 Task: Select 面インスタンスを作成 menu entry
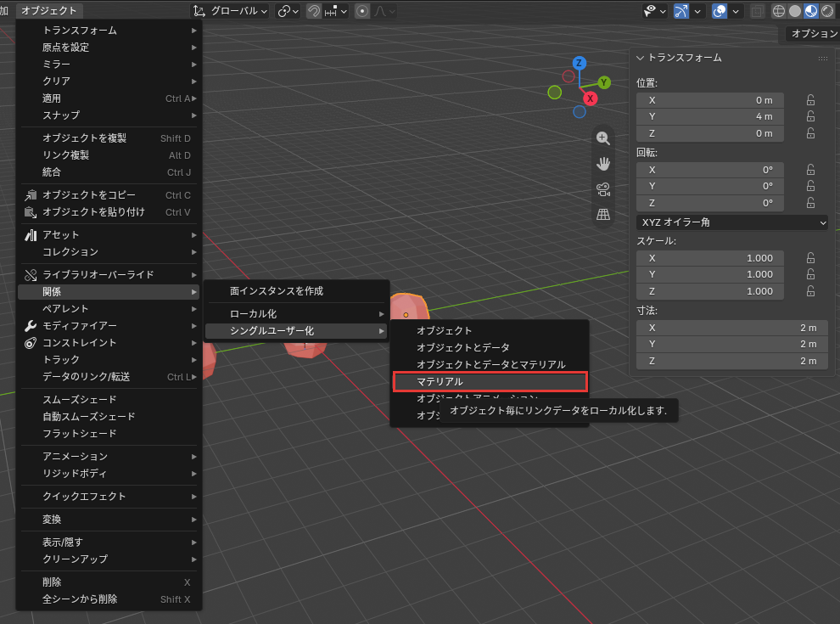pos(296,291)
